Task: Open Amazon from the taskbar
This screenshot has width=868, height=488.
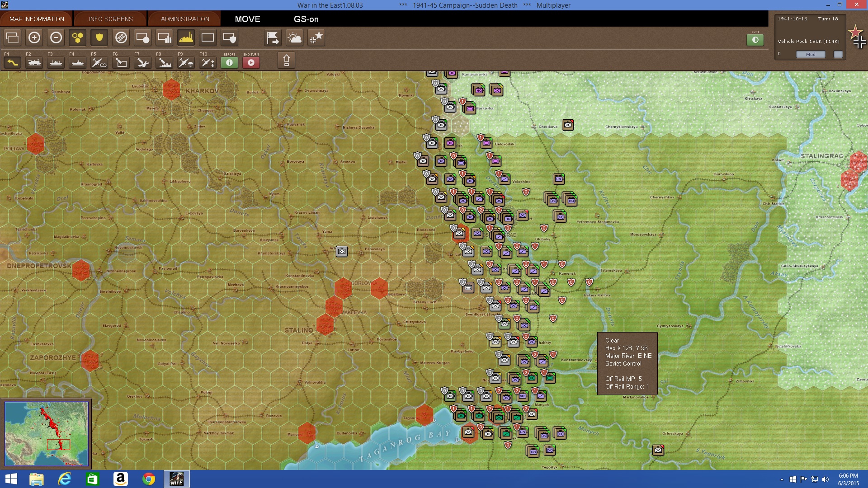Action: (x=121, y=479)
